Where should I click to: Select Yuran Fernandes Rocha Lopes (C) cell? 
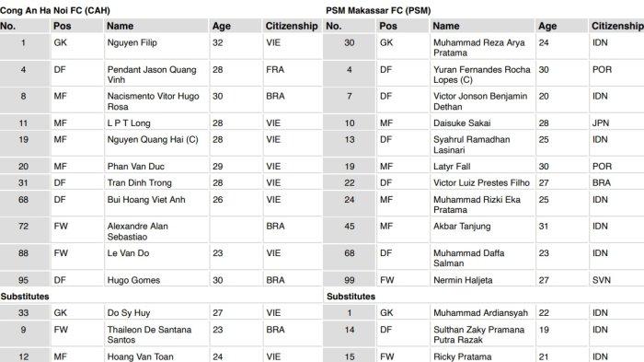482,75
